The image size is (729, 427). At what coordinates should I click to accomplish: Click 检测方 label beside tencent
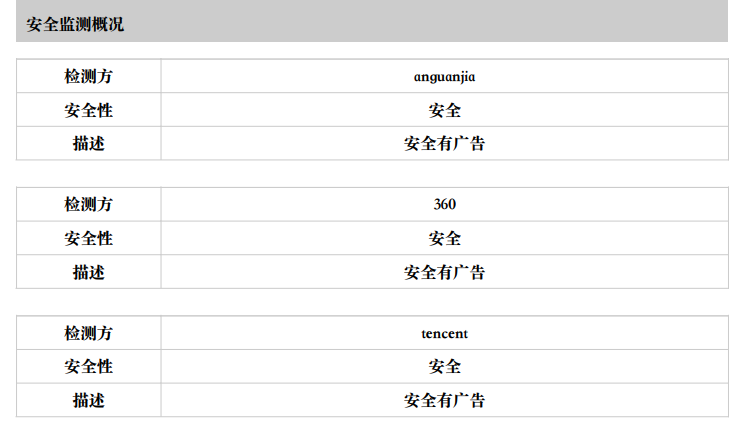point(88,333)
